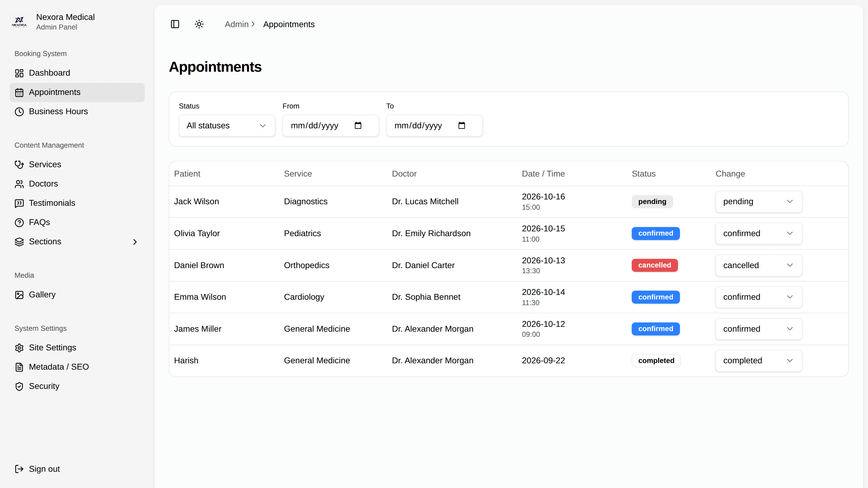Click the Gallery image icon

pos(19,295)
